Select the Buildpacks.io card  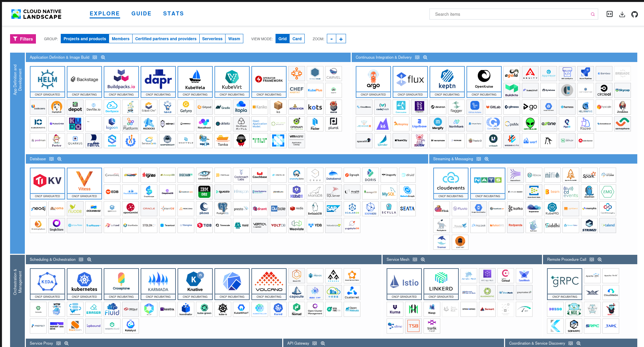pyautogui.click(x=121, y=82)
